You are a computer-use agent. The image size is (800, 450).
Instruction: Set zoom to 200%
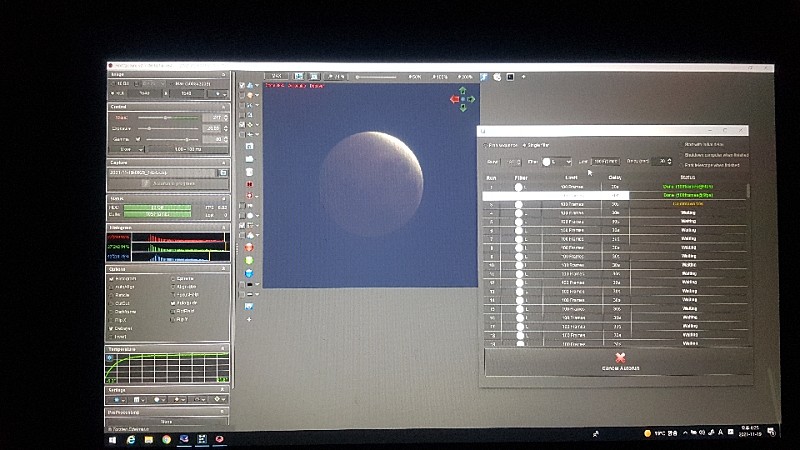pos(465,77)
